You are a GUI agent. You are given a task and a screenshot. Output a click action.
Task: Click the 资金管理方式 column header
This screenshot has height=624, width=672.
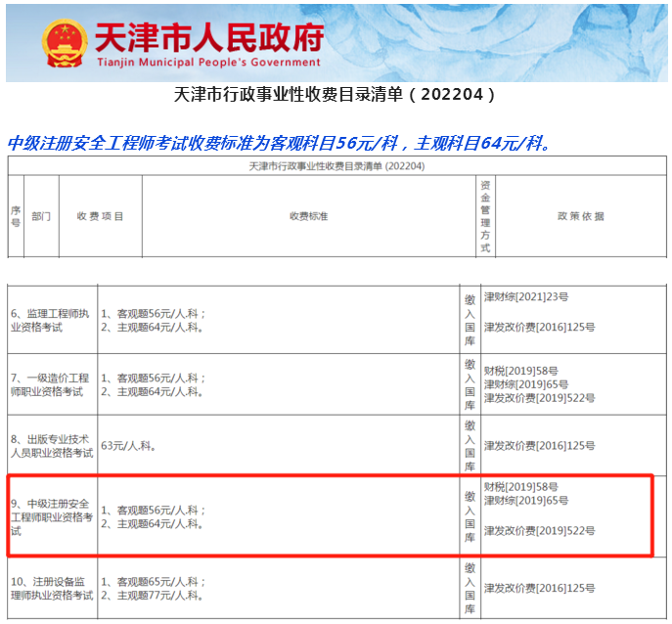[485, 216]
